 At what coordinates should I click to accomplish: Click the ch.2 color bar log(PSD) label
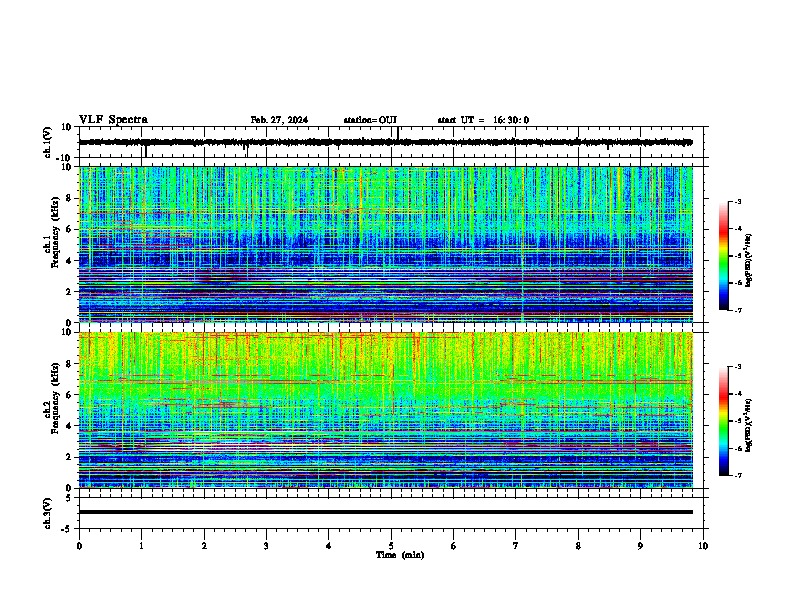click(748, 425)
